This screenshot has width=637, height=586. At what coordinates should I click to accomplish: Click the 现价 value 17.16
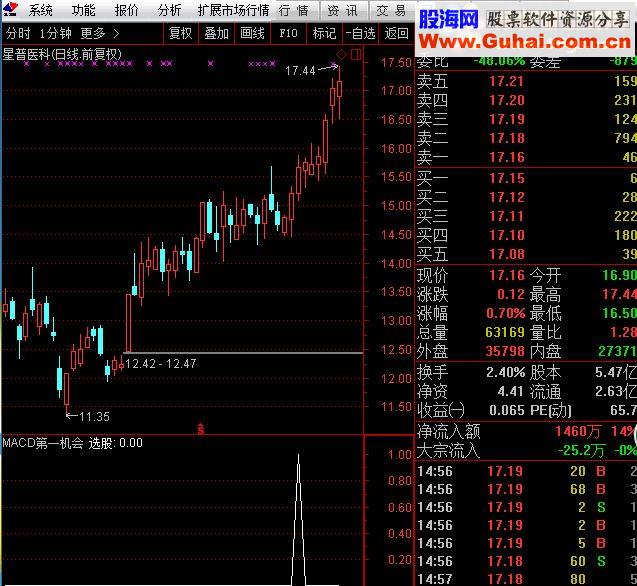point(507,275)
